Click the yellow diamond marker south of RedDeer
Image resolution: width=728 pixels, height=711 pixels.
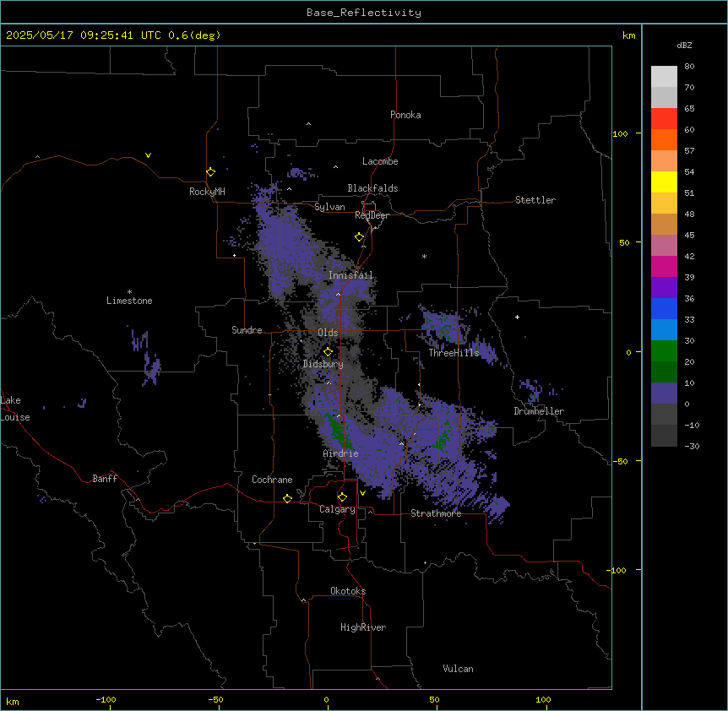359,237
